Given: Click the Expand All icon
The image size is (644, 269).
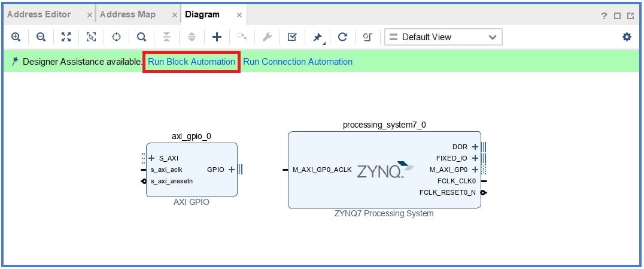Looking at the screenshot, I should pyautogui.click(x=192, y=37).
